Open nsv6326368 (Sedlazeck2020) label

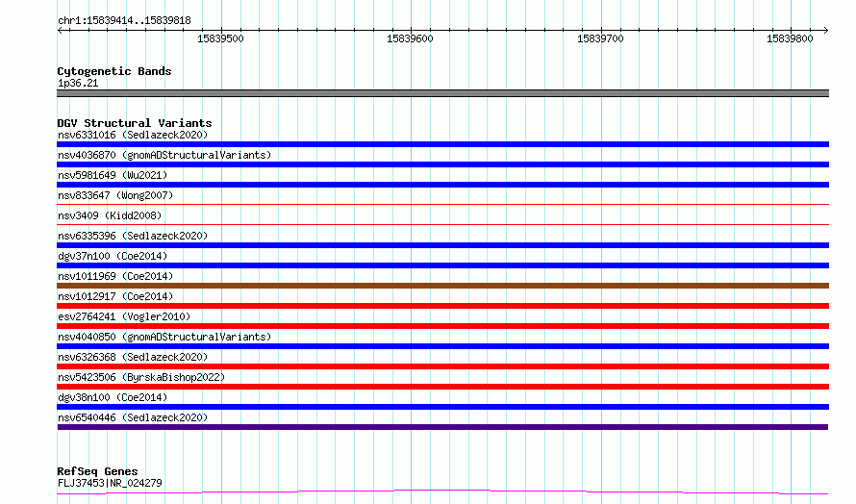133,357
